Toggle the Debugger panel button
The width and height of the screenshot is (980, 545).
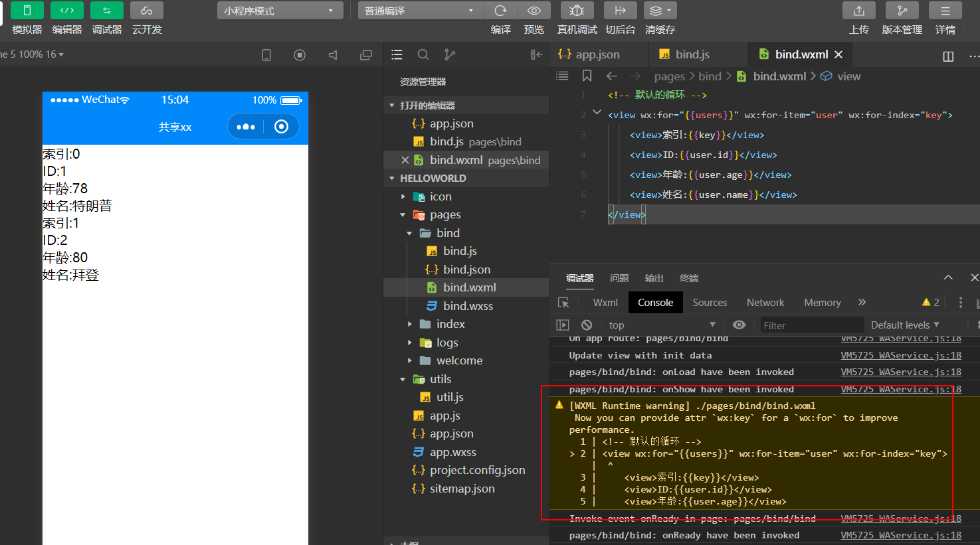(x=107, y=11)
